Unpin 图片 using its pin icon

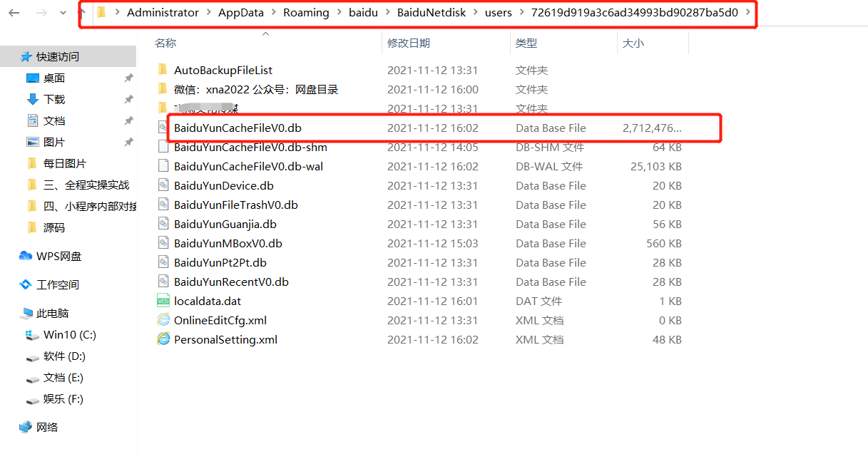(128, 142)
